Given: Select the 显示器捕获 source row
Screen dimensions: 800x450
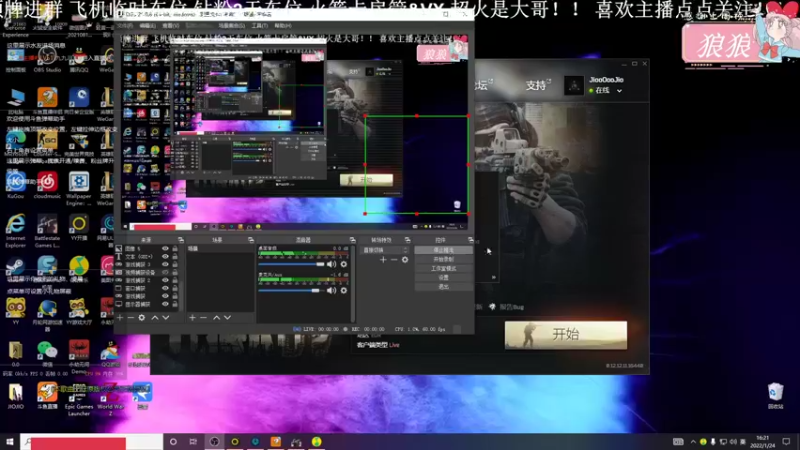Looking at the screenshot, I should (x=147, y=304).
